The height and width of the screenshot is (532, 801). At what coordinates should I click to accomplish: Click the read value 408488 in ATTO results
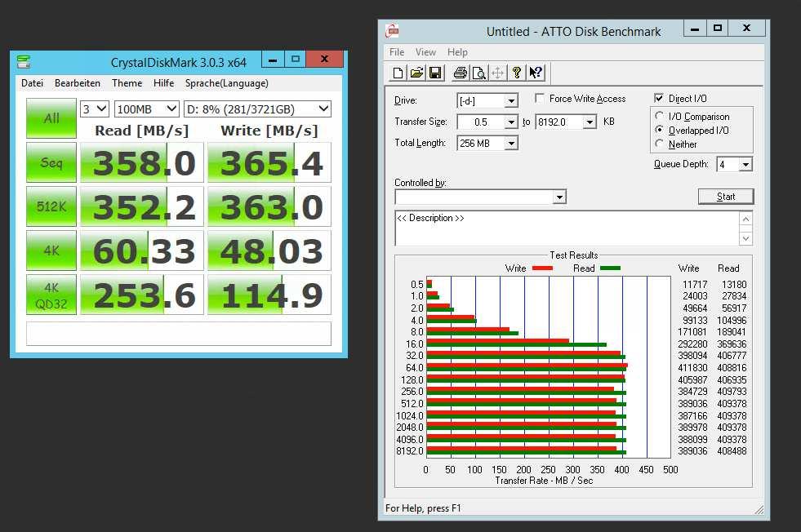click(x=732, y=451)
